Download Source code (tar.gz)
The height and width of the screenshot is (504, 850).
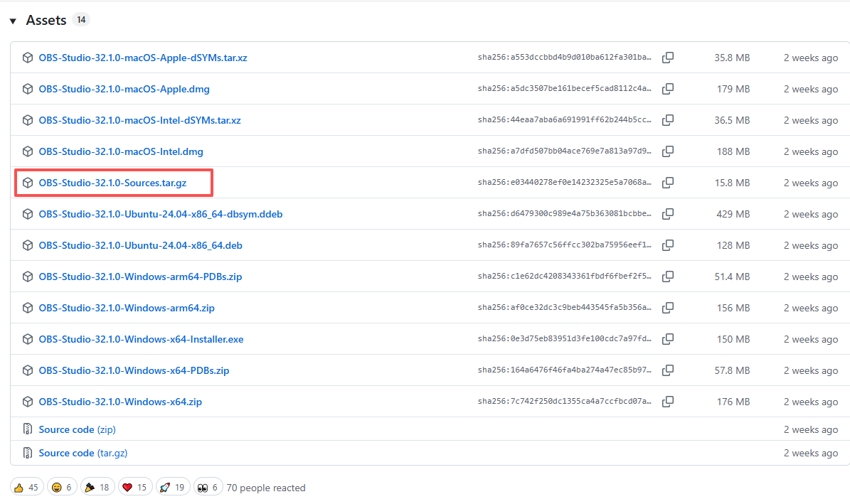tap(83, 453)
